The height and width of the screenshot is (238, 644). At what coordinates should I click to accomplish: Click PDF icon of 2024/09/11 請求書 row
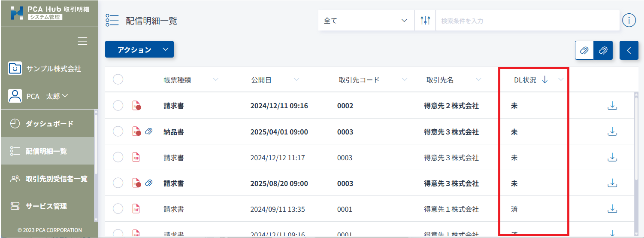click(136, 209)
